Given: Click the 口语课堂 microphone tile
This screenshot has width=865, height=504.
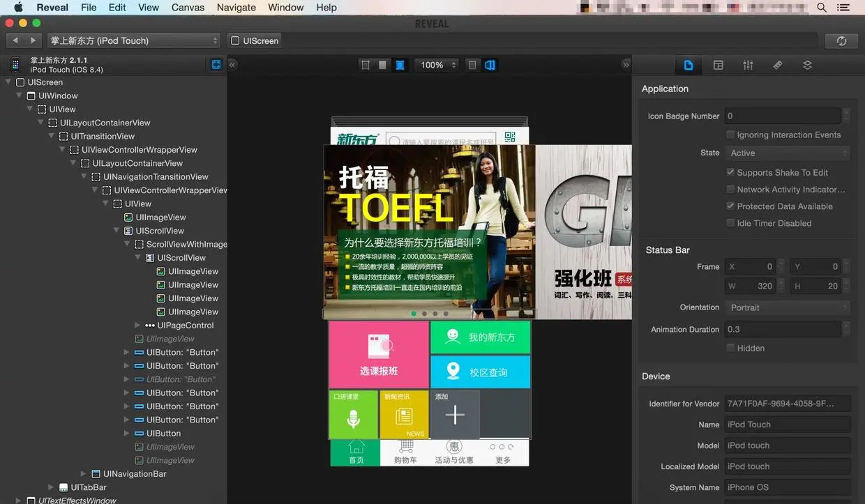Looking at the screenshot, I should (x=354, y=414).
